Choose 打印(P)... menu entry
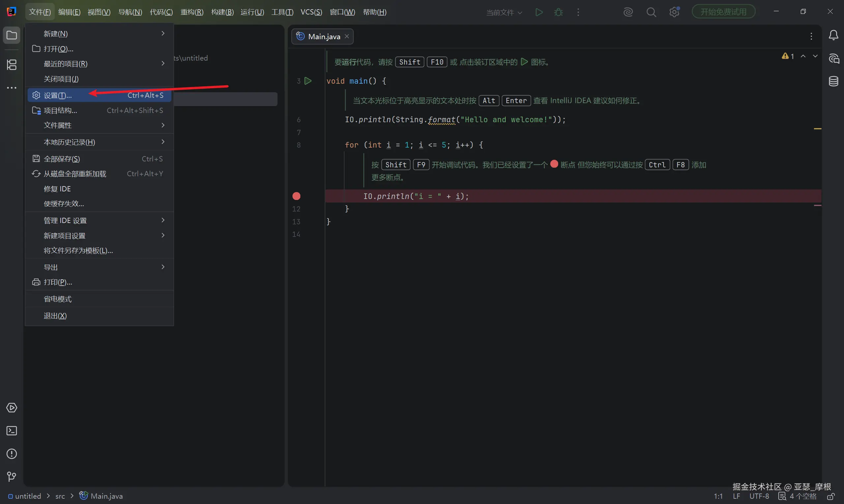Screen dimensions: 844x504 pos(99,282)
